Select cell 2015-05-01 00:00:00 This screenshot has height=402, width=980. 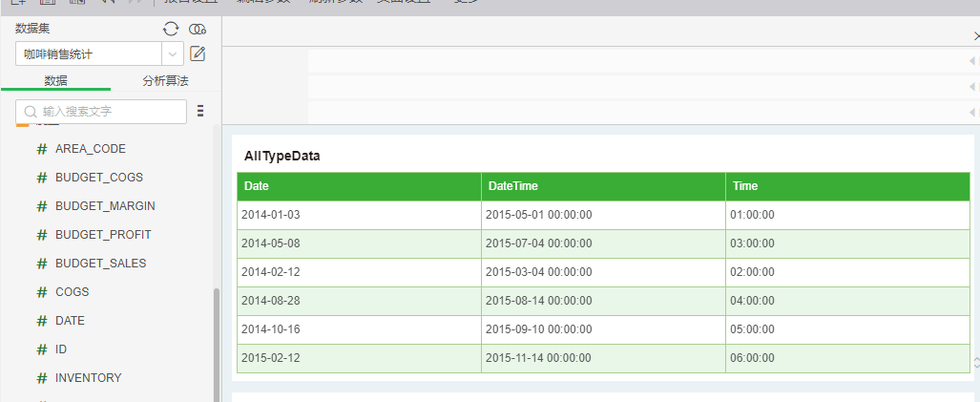point(603,215)
